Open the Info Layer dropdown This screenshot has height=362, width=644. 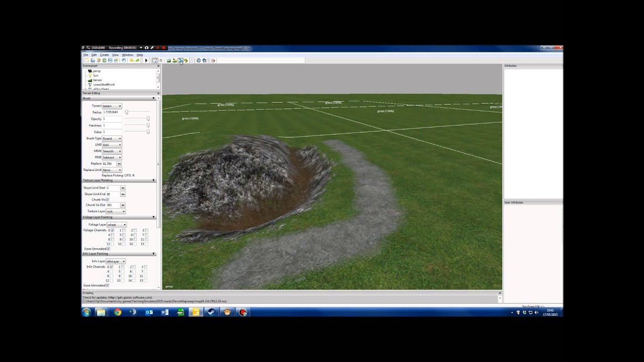click(116, 261)
